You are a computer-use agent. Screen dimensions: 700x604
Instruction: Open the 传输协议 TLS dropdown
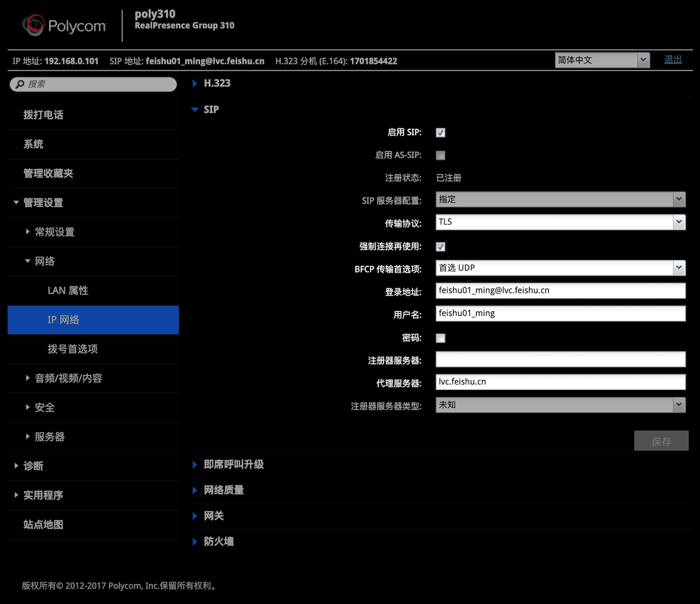(x=560, y=222)
